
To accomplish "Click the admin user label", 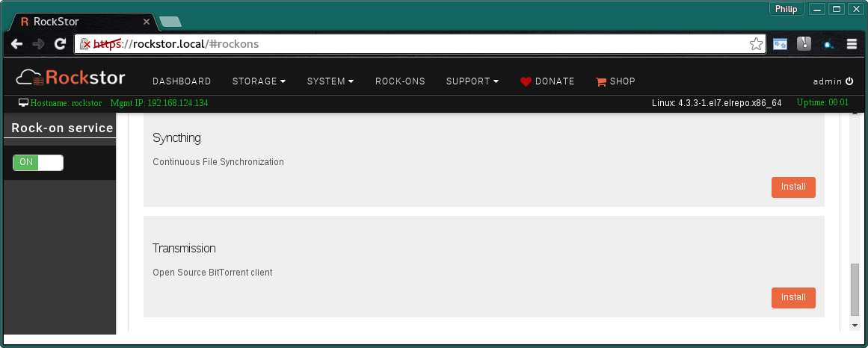I will pos(828,81).
